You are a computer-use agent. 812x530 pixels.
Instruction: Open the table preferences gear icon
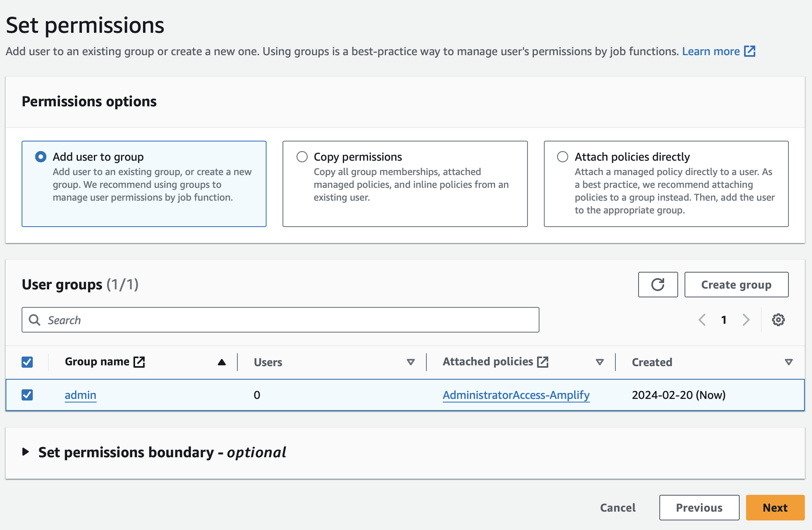click(x=778, y=320)
